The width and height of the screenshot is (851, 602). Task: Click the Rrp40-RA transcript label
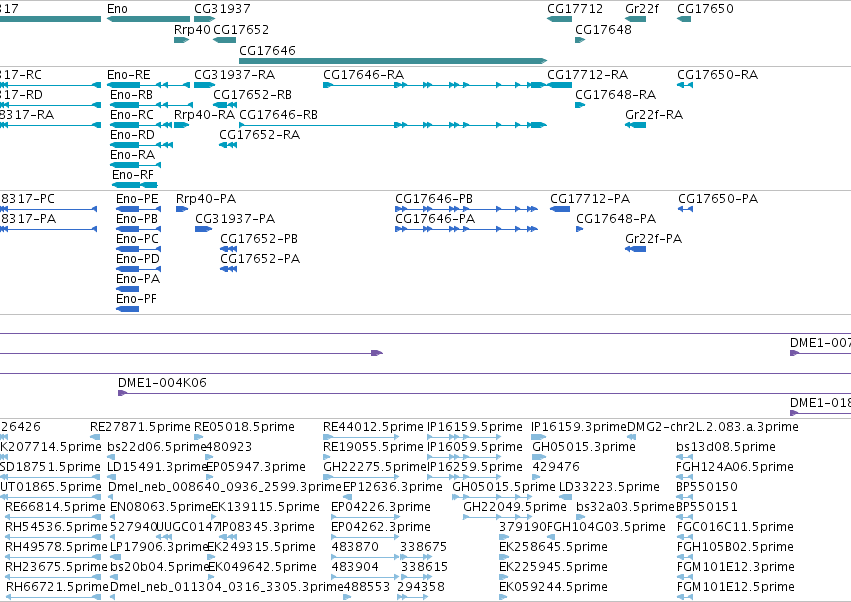coord(204,115)
